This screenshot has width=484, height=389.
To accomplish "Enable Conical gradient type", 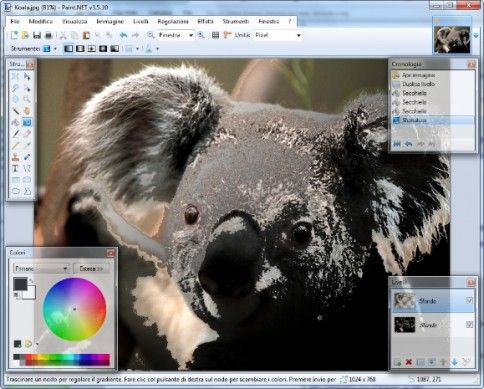I will coord(115,49).
